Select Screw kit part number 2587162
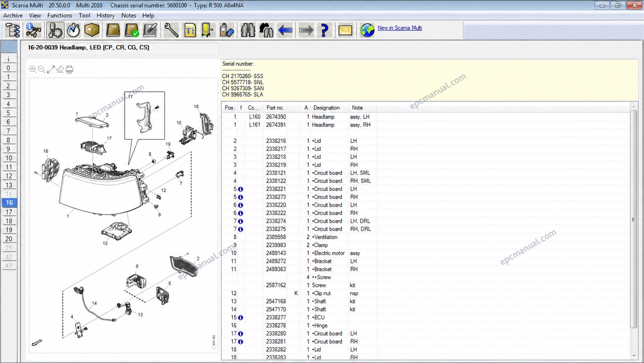Viewport: 644px width, 363px height. [x=276, y=285]
